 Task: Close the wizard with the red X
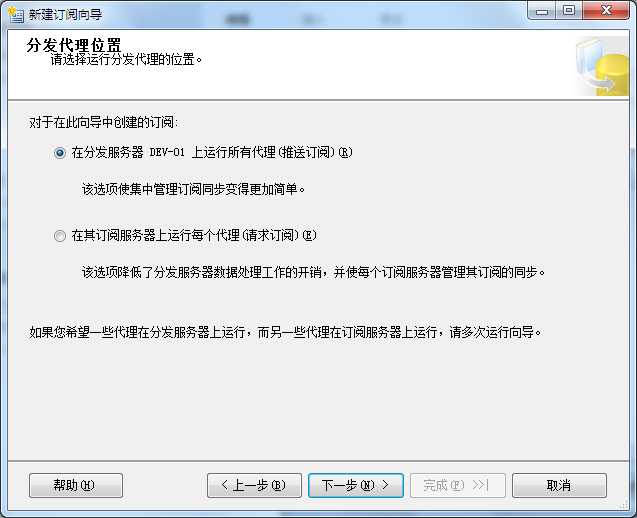pos(606,10)
